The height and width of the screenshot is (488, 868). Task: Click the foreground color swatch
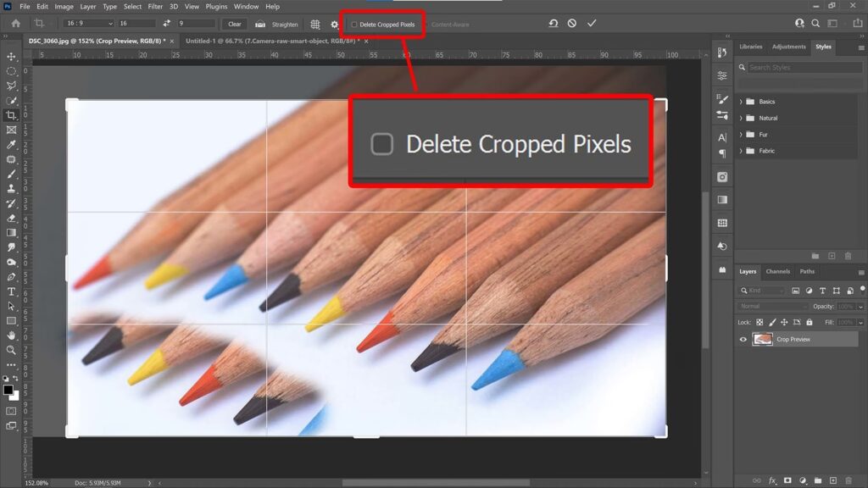point(8,390)
